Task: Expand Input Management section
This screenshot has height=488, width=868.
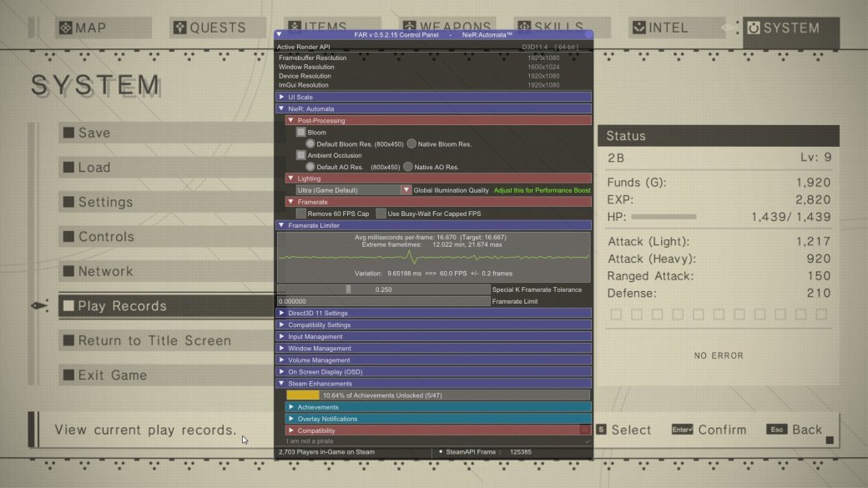Action: (x=433, y=336)
